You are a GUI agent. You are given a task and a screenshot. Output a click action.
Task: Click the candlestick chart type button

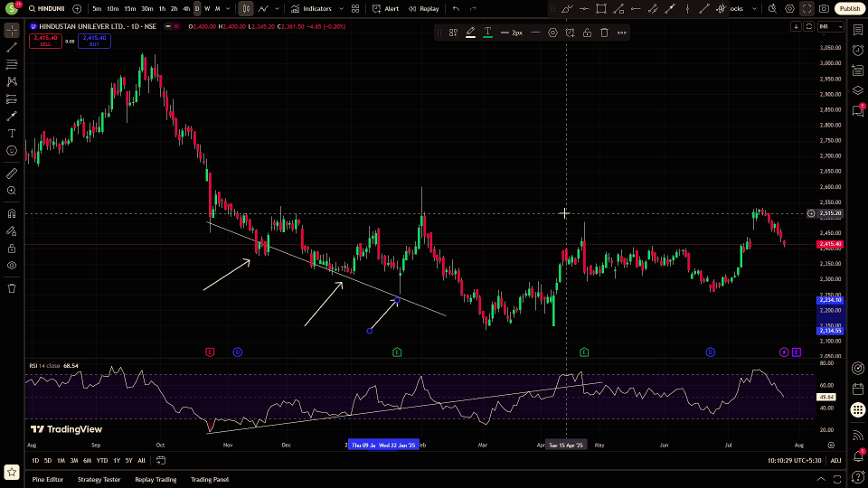pyautogui.click(x=246, y=9)
